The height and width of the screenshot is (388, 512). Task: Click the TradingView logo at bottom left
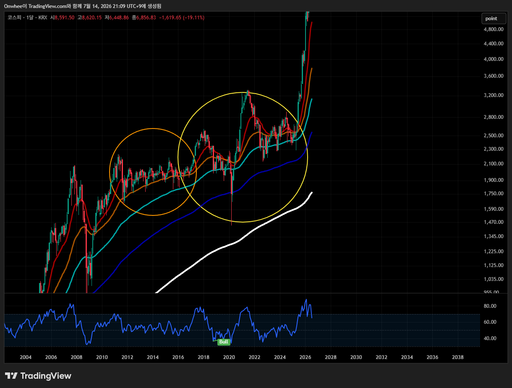pos(38,376)
